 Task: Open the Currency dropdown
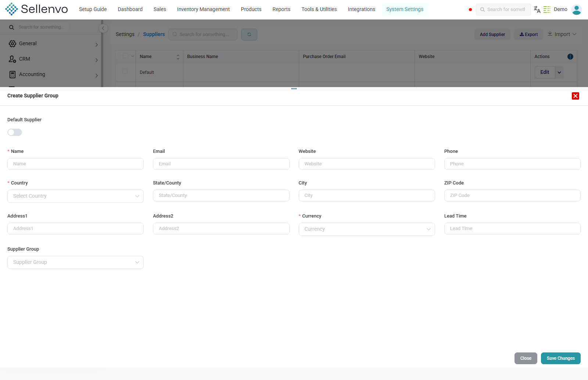(x=367, y=229)
